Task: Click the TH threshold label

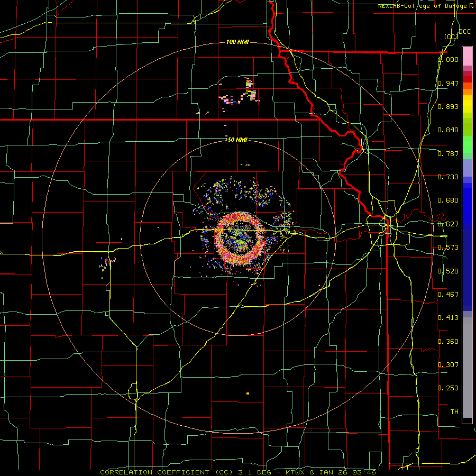Action: 454,412
